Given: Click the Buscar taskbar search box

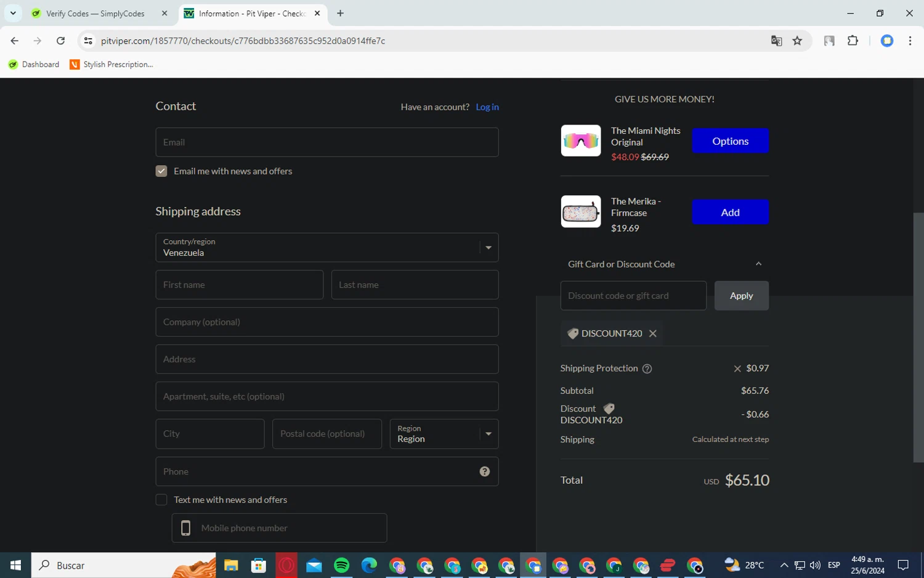Looking at the screenshot, I should click(x=124, y=565).
